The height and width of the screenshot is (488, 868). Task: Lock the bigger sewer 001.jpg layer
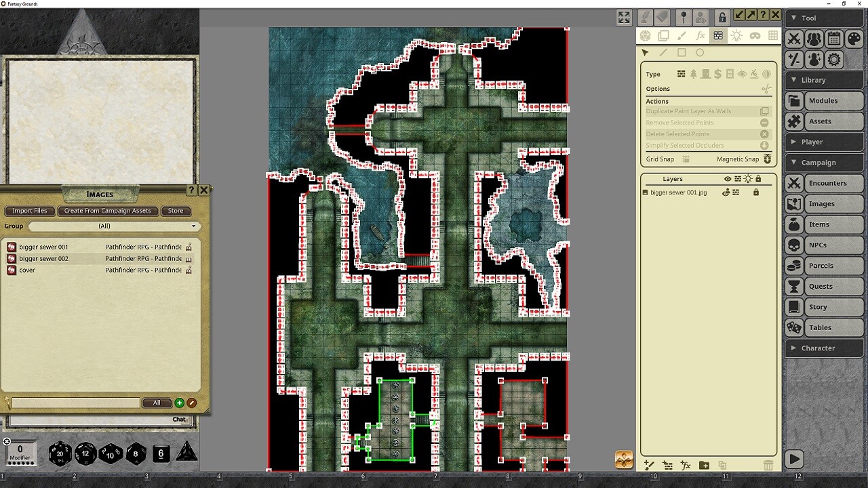point(755,192)
